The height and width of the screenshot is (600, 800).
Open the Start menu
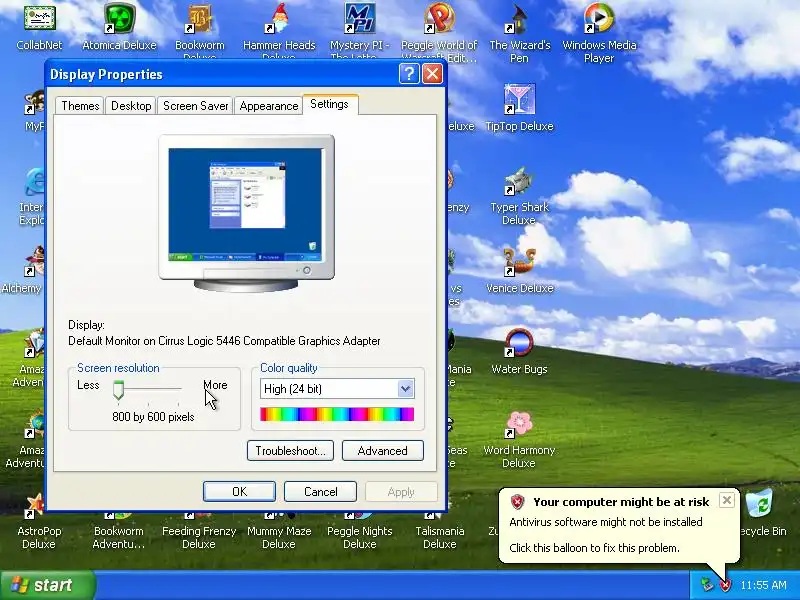(x=48, y=585)
